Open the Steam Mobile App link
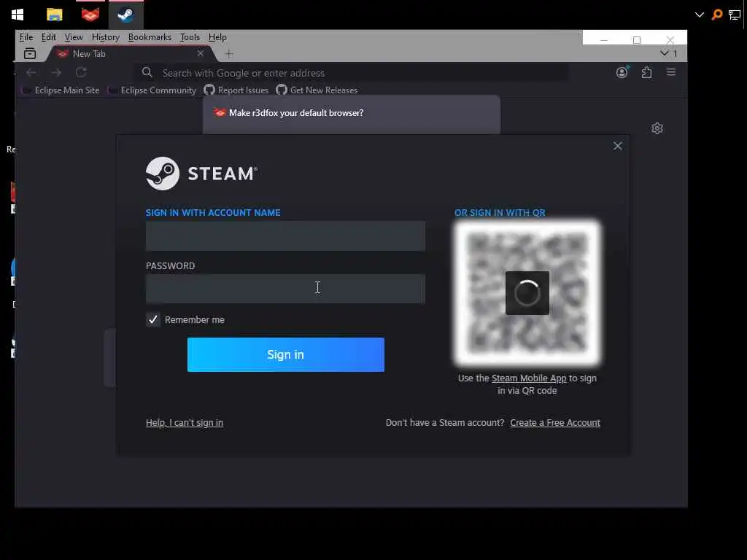747x560 pixels. (529, 378)
